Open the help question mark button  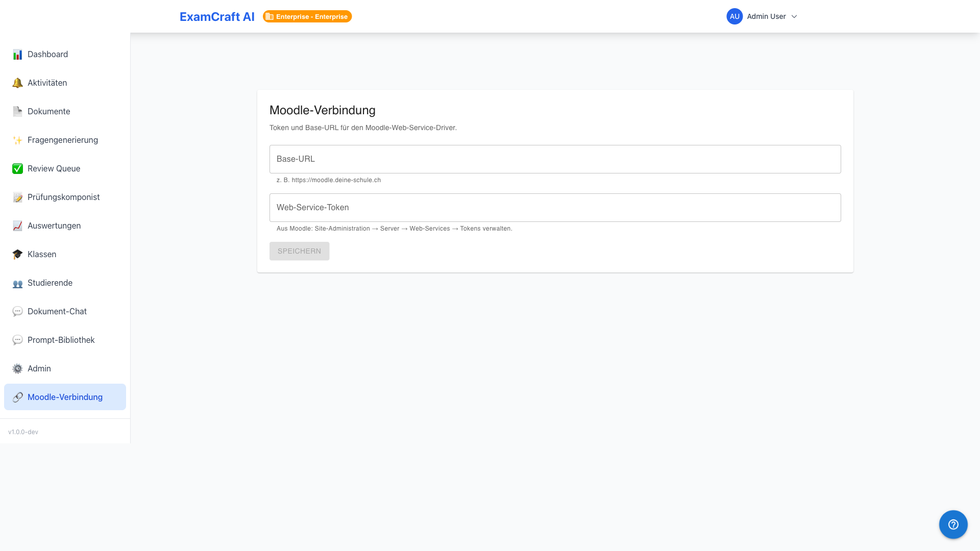(953, 524)
